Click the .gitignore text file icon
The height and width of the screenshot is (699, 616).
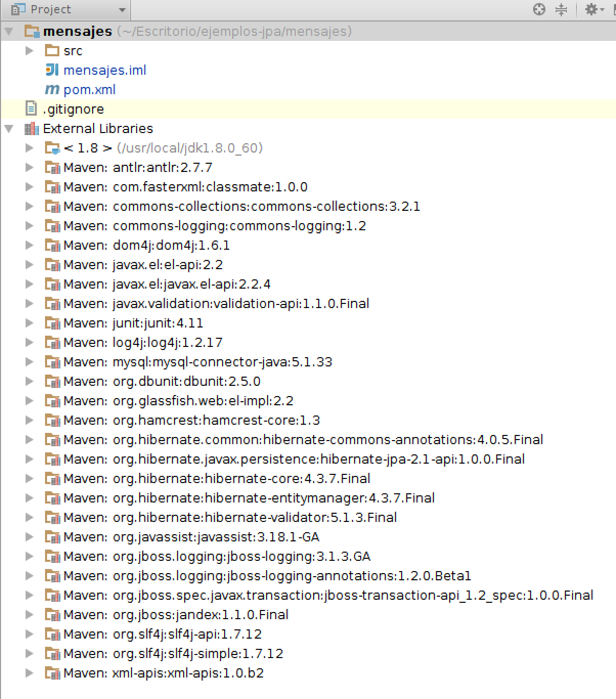(31, 108)
